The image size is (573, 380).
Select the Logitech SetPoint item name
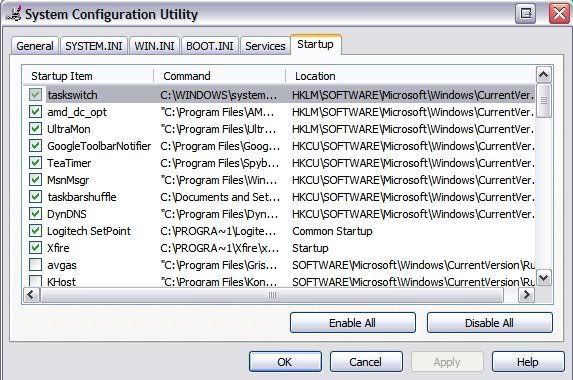click(89, 231)
